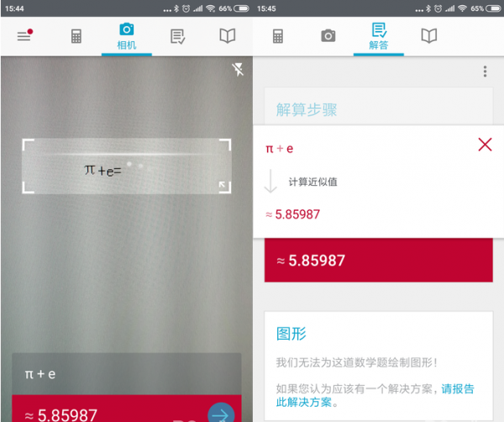Open the three-dot overflow menu
Image resolution: width=504 pixels, height=422 pixels.
485,71
